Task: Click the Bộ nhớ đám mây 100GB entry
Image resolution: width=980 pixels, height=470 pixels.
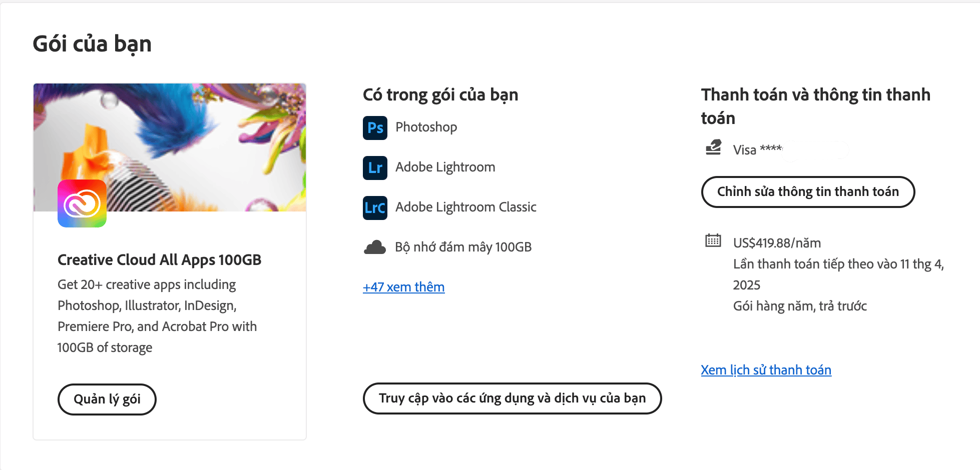Action: (x=463, y=246)
